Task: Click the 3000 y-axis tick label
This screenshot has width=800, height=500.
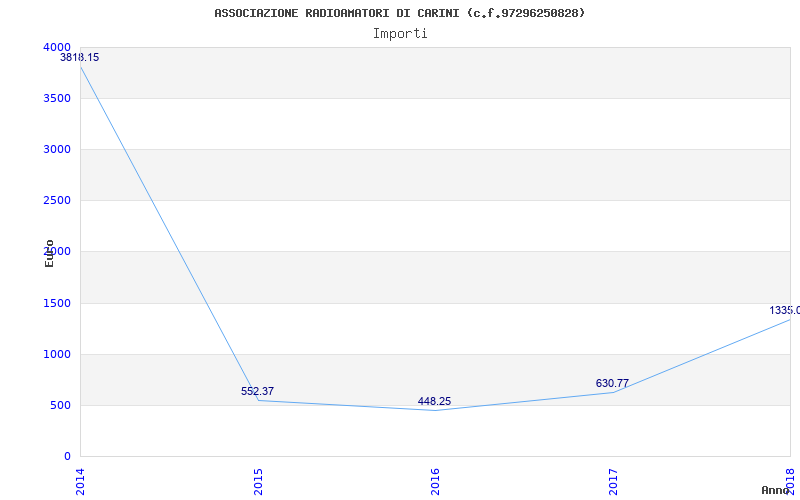Action: coord(57,149)
